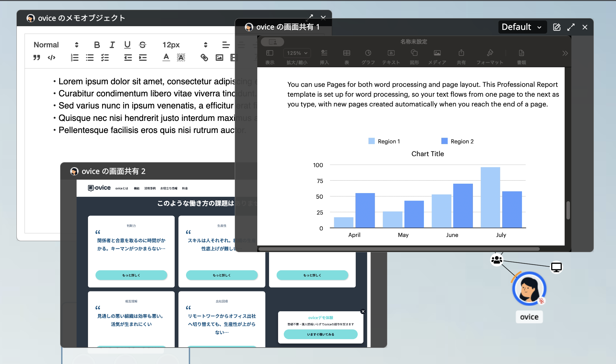Click Pages horizontal scrollbar in screen share 1
616x364 pixels.
(x=399, y=249)
